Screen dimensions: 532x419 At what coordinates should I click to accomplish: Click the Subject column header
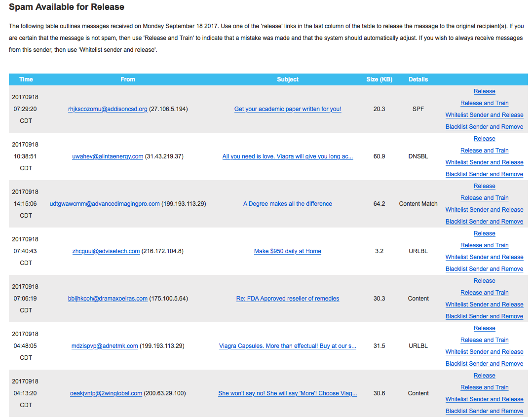pos(288,80)
